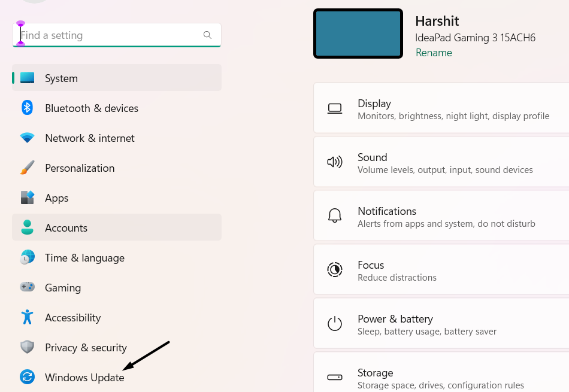Image resolution: width=569 pixels, height=392 pixels.
Task: Click the desktop wallpaper thumbnail
Action: (358, 34)
